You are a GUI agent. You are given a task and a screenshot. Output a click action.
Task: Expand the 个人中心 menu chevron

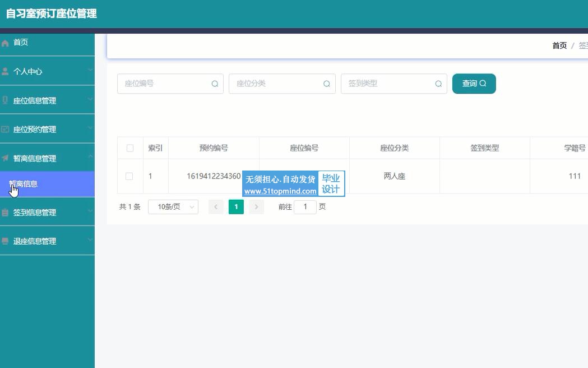pos(90,70)
